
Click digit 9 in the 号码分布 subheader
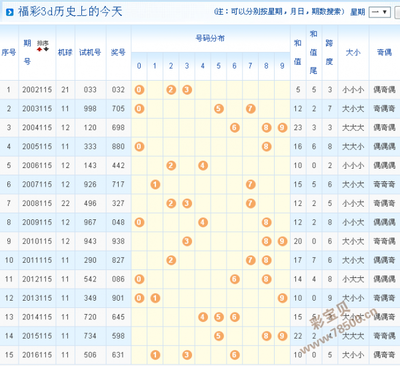click(x=282, y=66)
